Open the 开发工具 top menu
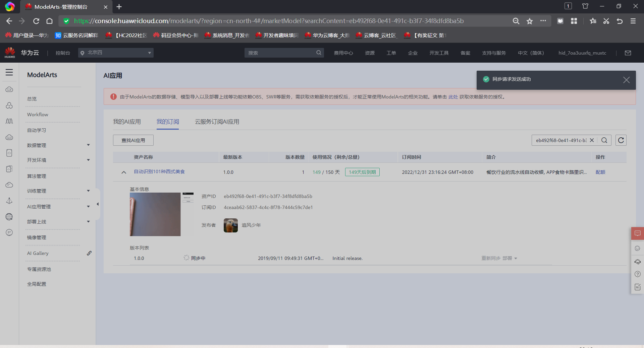The height and width of the screenshot is (348, 644). click(439, 53)
